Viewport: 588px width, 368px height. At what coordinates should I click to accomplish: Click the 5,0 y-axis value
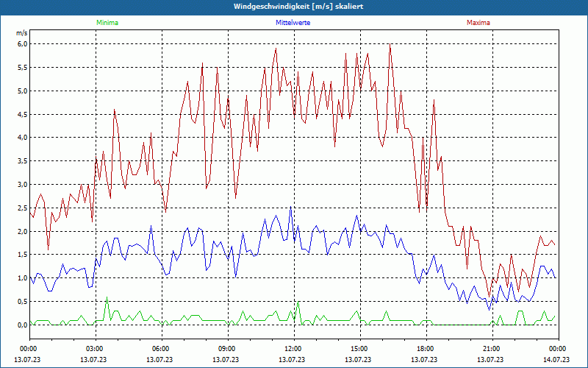23,91
